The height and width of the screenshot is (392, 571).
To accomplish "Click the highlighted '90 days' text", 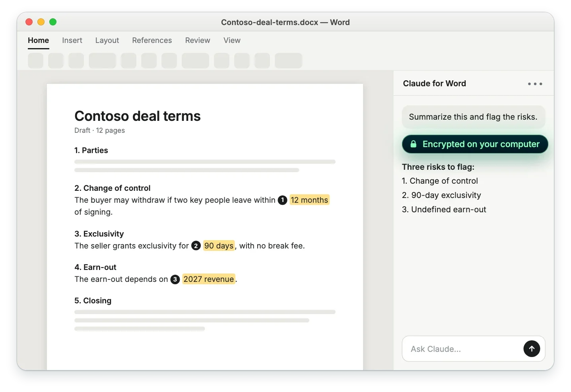I will tap(219, 246).
